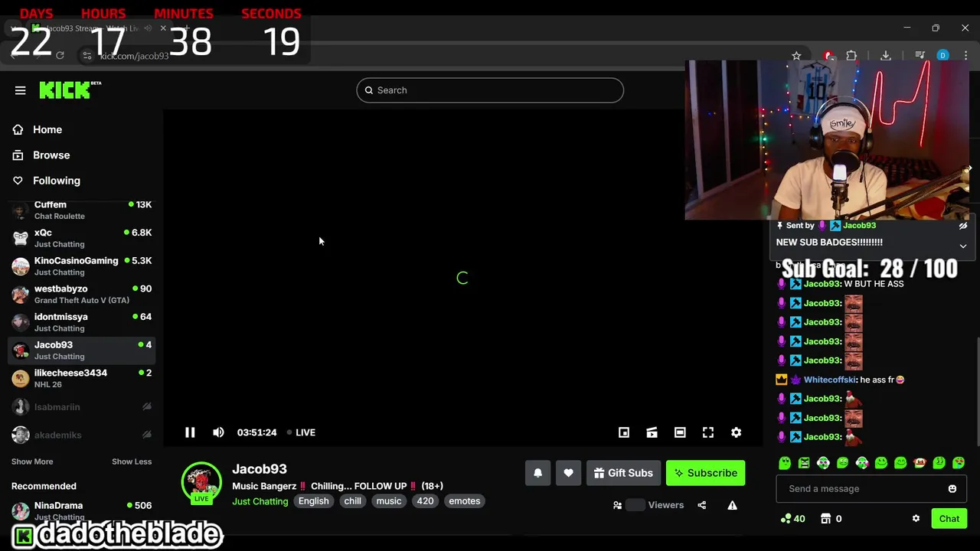Viewport: 980px width, 551px height.
Task: Open ilikecheese3434 NHL 26 channel
Action: pos(81,378)
